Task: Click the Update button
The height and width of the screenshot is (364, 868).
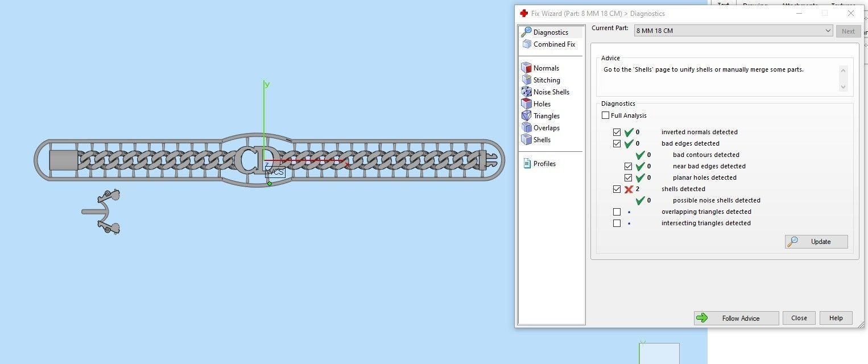Action: coord(816,242)
